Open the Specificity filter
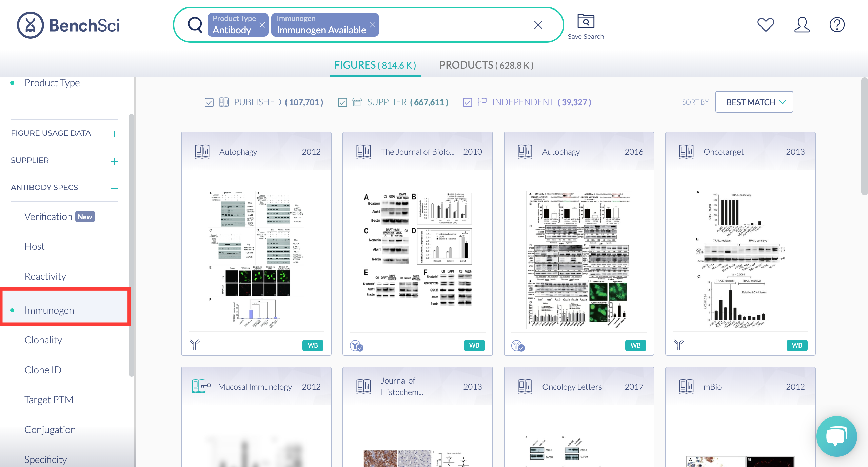Image resolution: width=868 pixels, height=467 pixels. coord(46,460)
